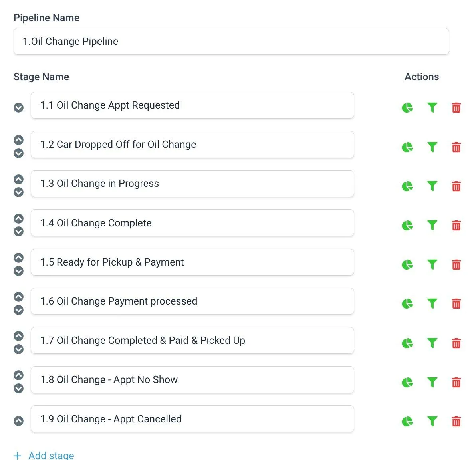The height and width of the screenshot is (460, 476).
Task: Click pie chart icon for 1.9 Appt Cancelled stage
Action: coord(407,421)
